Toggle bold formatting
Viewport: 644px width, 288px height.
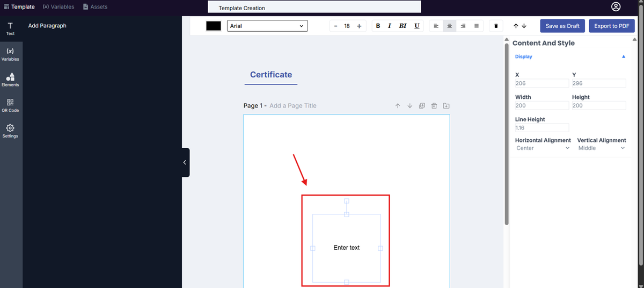pyautogui.click(x=378, y=26)
